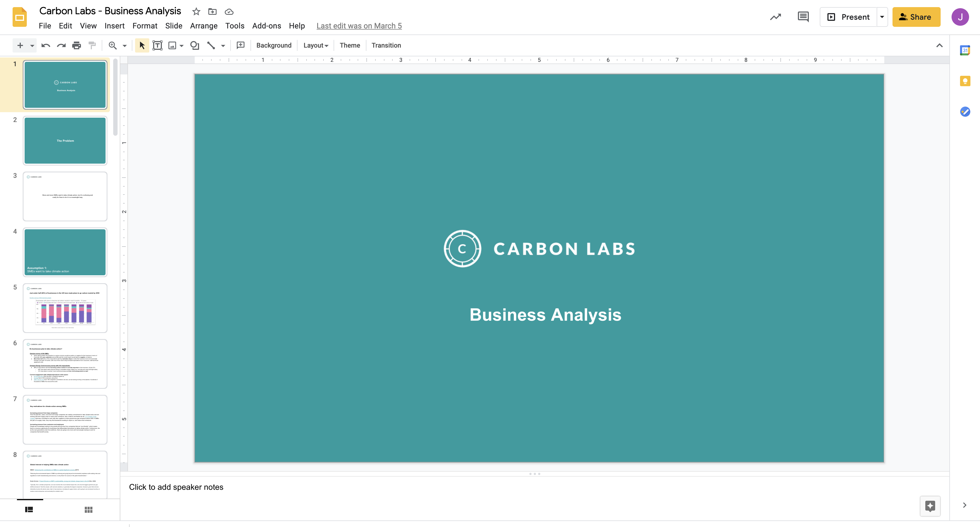The width and height of the screenshot is (980, 527).
Task: Check the cloud document status icon
Action: coord(229,11)
